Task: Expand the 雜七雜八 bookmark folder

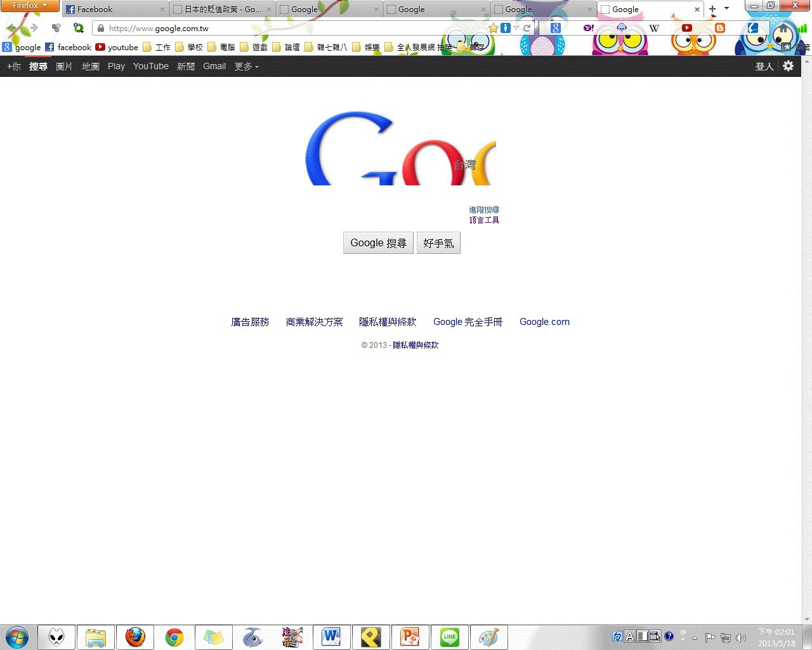Action: [326, 47]
